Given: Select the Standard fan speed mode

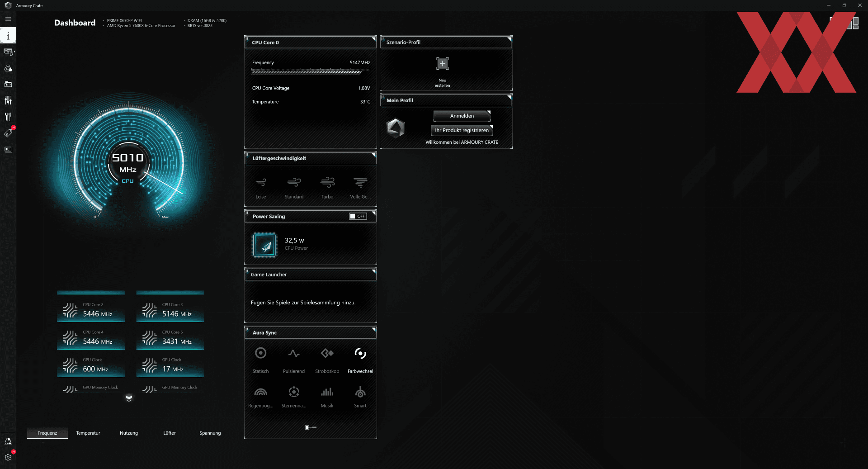Looking at the screenshot, I should pyautogui.click(x=294, y=188).
